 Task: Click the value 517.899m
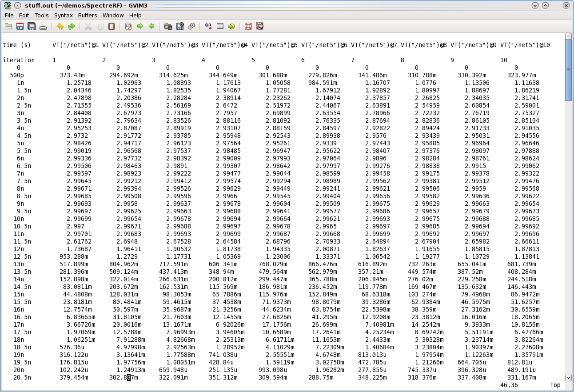point(74,264)
